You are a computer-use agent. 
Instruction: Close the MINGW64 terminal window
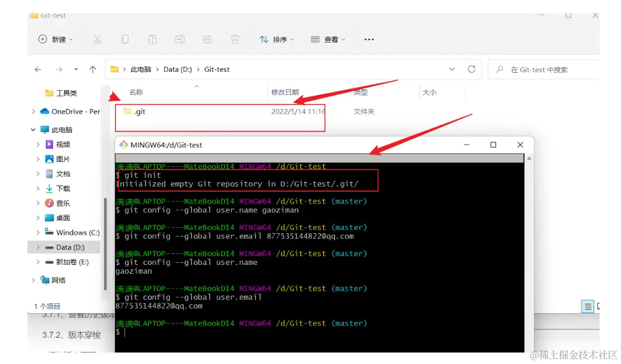point(520,145)
